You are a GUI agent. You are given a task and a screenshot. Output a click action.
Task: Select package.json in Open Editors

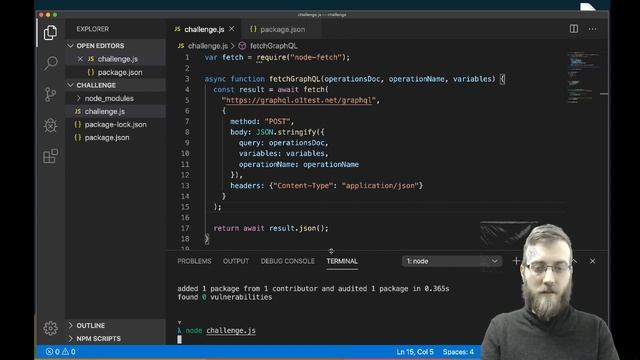116,72
